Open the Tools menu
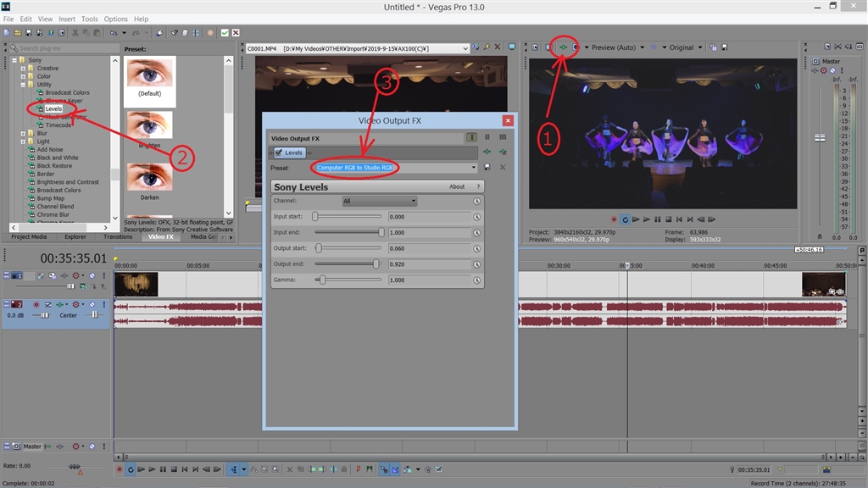The height and width of the screenshot is (488, 868). [x=90, y=19]
